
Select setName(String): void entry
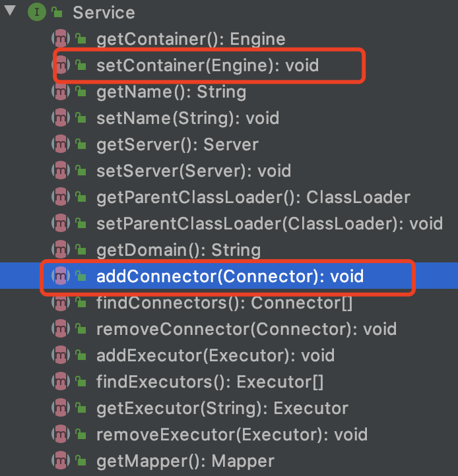(x=188, y=119)
